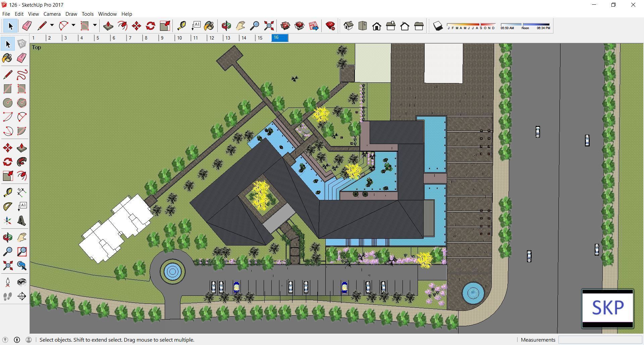Open the Tools menu
Viewport: 644px width, 345px height.
point(88,14)
